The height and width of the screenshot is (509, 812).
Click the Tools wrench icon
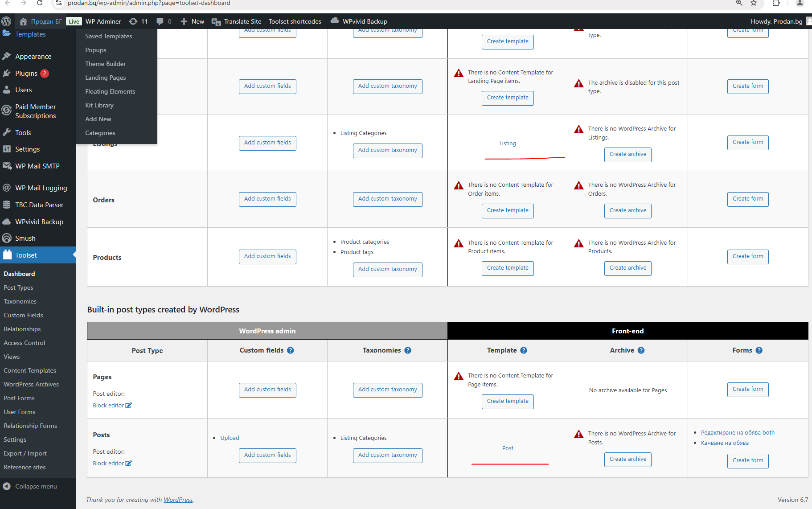pos(7,132)
